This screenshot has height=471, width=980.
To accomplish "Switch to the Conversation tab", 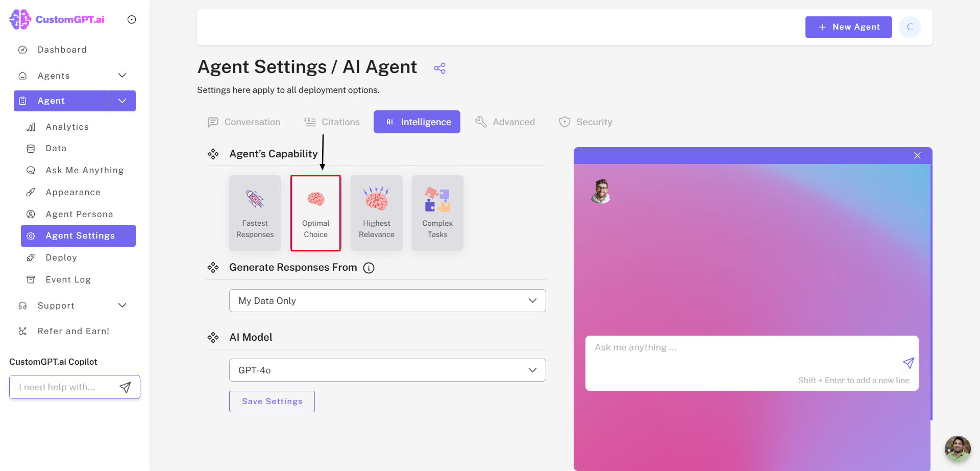I will pos(244,122).
